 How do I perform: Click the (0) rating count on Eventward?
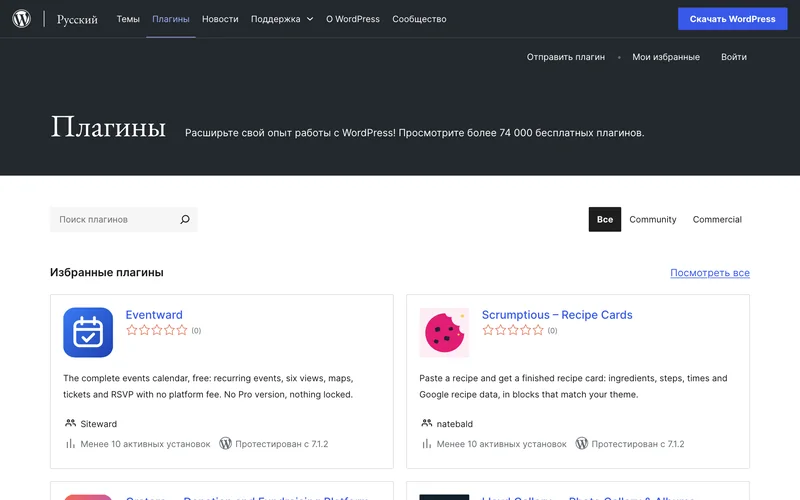pos(196,331)
